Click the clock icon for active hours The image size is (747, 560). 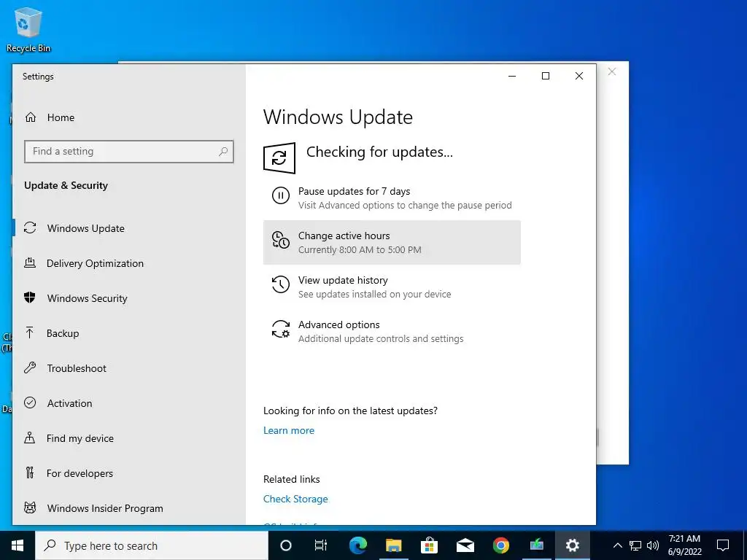point(281,239)
